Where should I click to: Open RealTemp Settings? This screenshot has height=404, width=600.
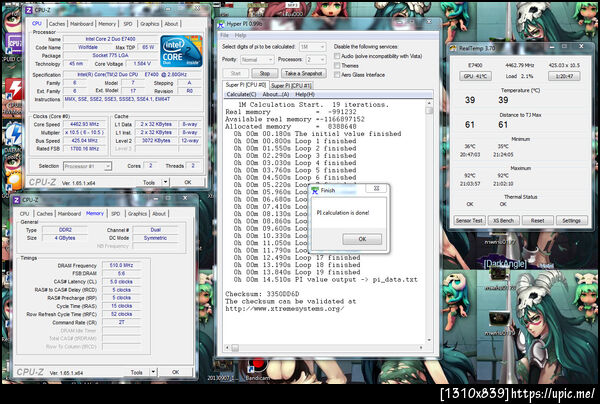571,220
